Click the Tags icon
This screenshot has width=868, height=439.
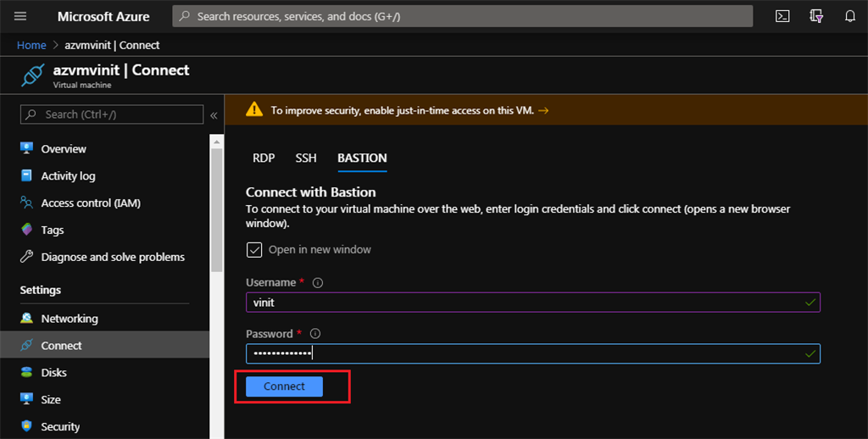tap(26, 229)
